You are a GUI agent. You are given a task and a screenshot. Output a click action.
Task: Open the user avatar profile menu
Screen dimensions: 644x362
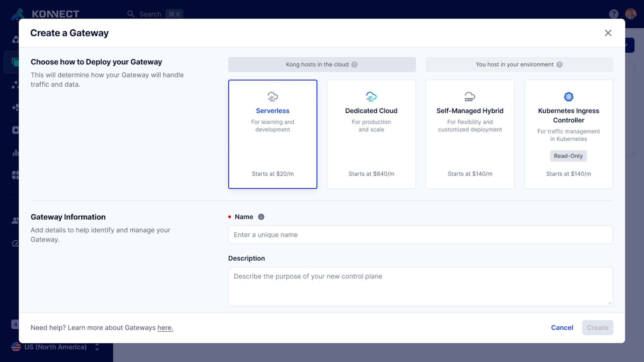click(x=630, y=14)
